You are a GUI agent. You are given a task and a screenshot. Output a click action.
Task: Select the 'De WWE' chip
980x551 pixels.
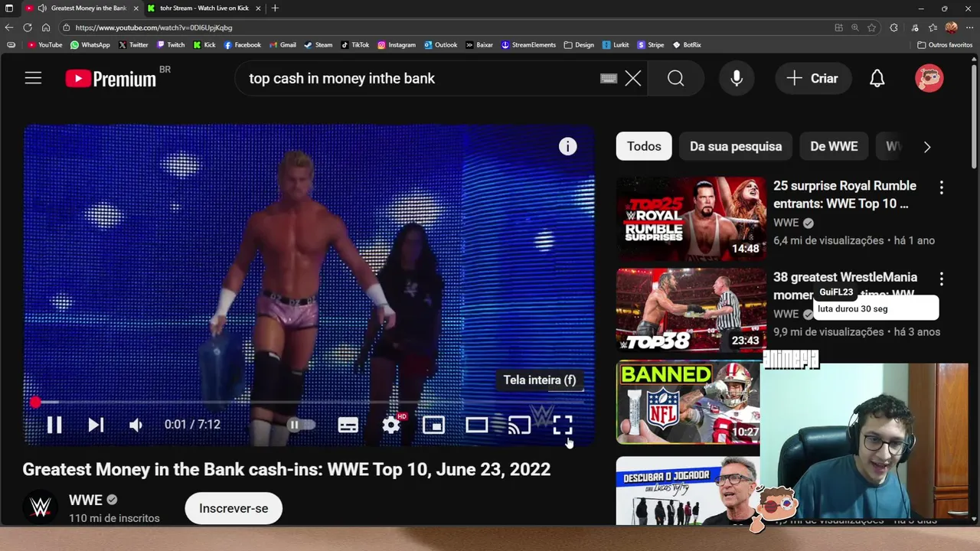click(834, 146)
